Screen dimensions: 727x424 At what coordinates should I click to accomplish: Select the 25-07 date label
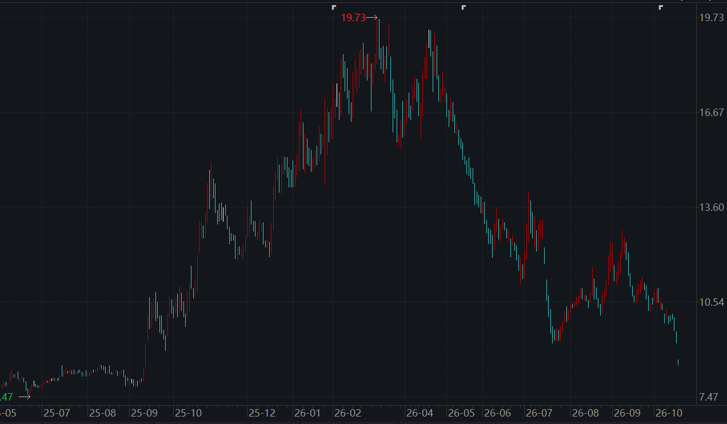tap(57, 413)
